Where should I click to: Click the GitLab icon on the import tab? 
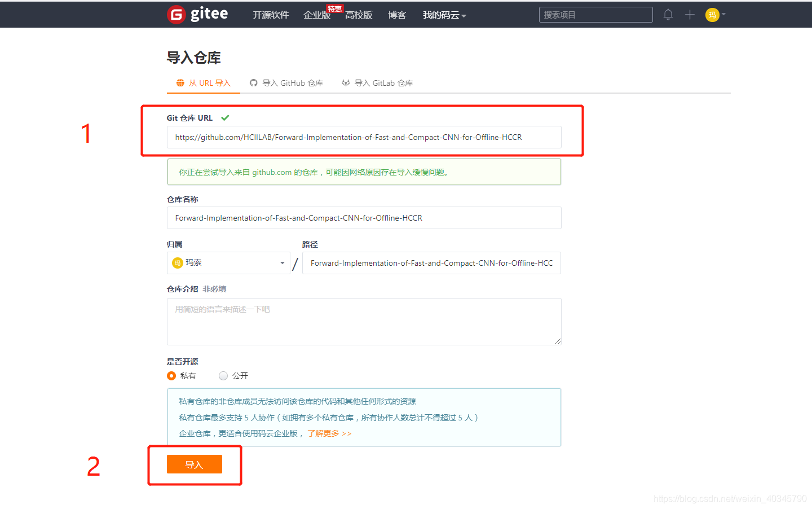(x=346, y=82)
